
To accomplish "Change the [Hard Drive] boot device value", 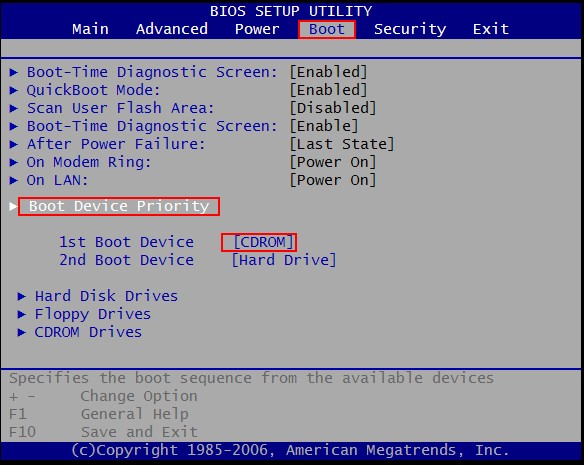I will [283, 260].
